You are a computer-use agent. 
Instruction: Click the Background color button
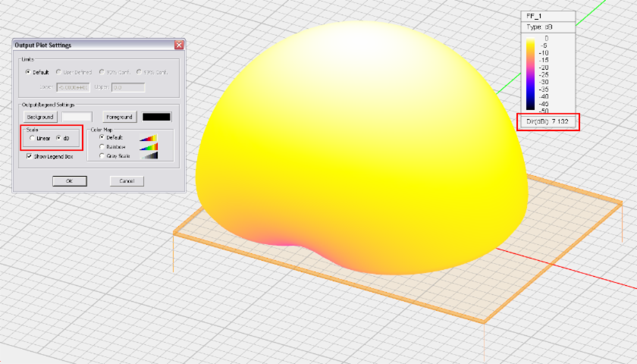(39, 118)
